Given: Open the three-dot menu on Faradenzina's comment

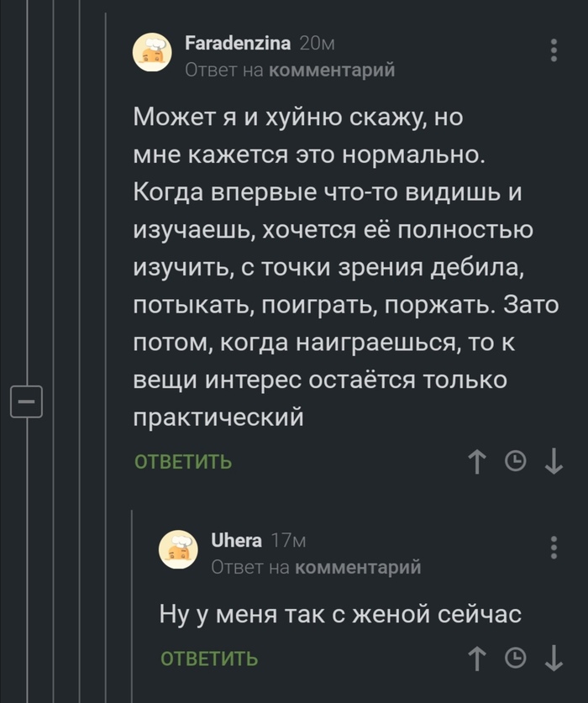Looking at the screenshot, I should [x=553, y=50].
